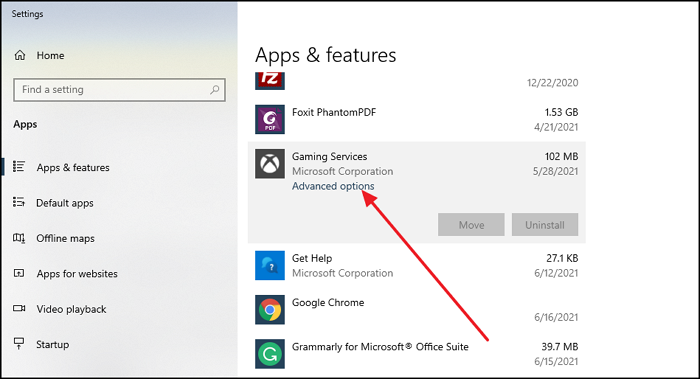Click the Apps & features page heading

pos(325,55)
